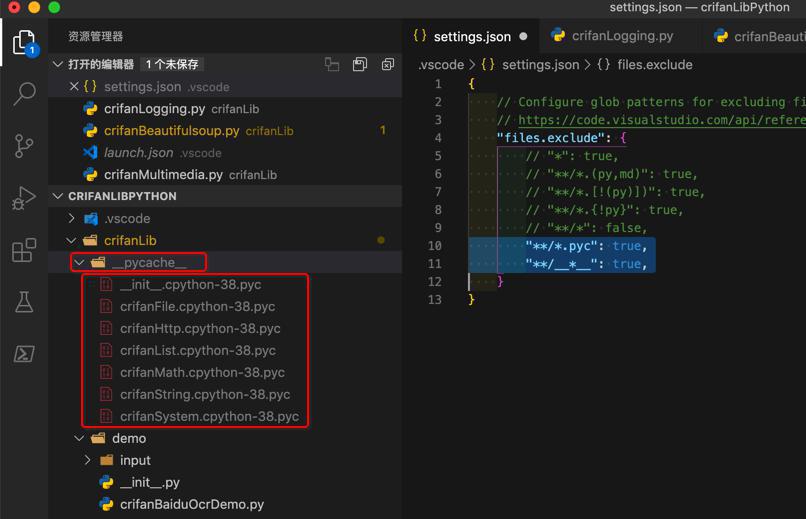This screenshot has height=519, width=806.
Task: Click .vscode in the breadcrumb path
Action: [x=441, y=65]
